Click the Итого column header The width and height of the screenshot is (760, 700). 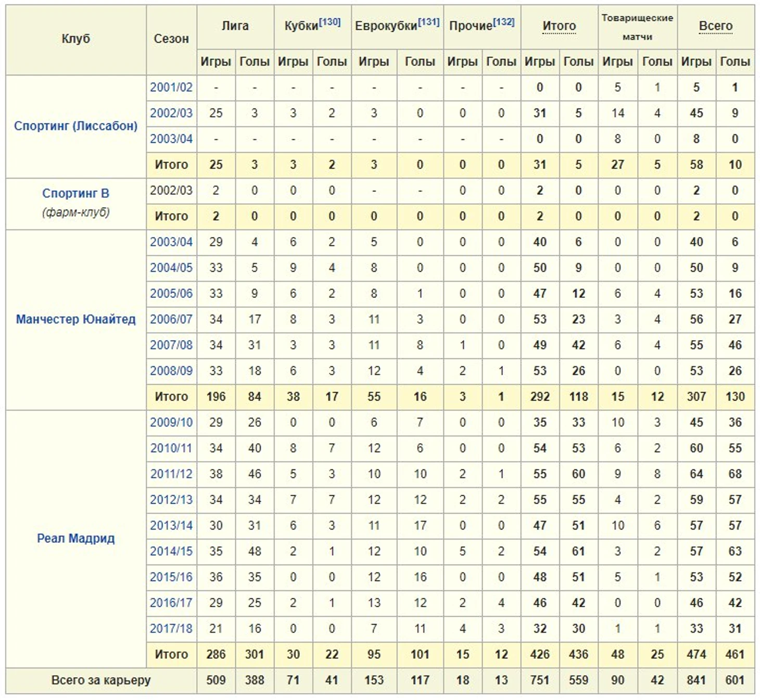[x=559, y=26]
